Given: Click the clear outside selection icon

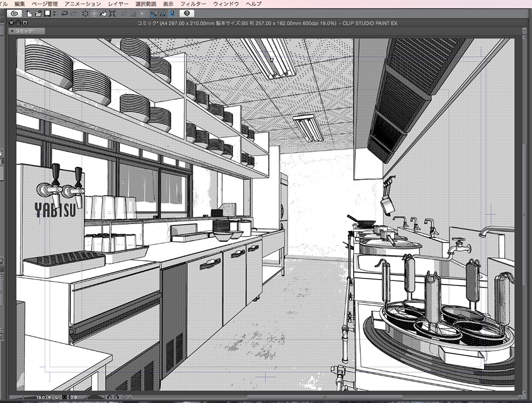Looking at the screenshot, I should 94,14.
